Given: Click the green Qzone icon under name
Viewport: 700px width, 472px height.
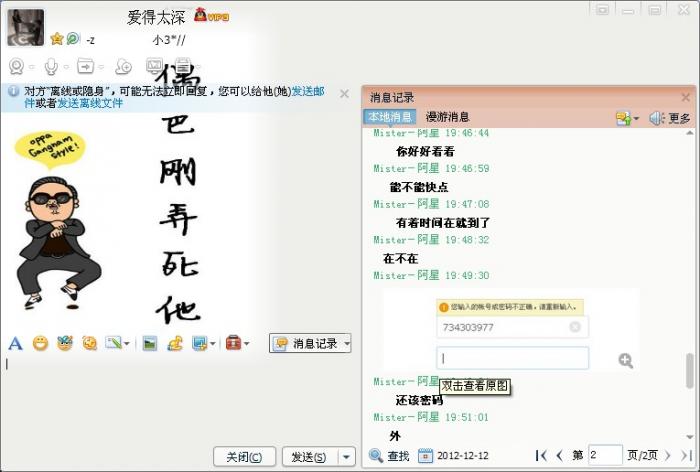Looking at the screenshot, I should [73, 39].
